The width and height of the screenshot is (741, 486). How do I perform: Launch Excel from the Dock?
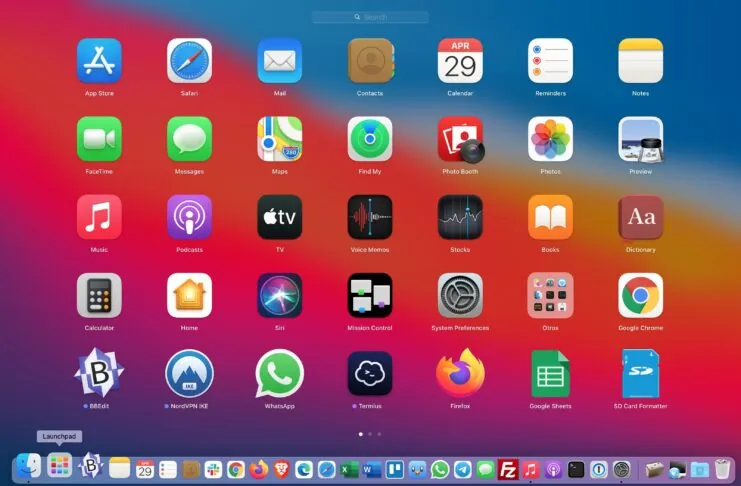349,469
